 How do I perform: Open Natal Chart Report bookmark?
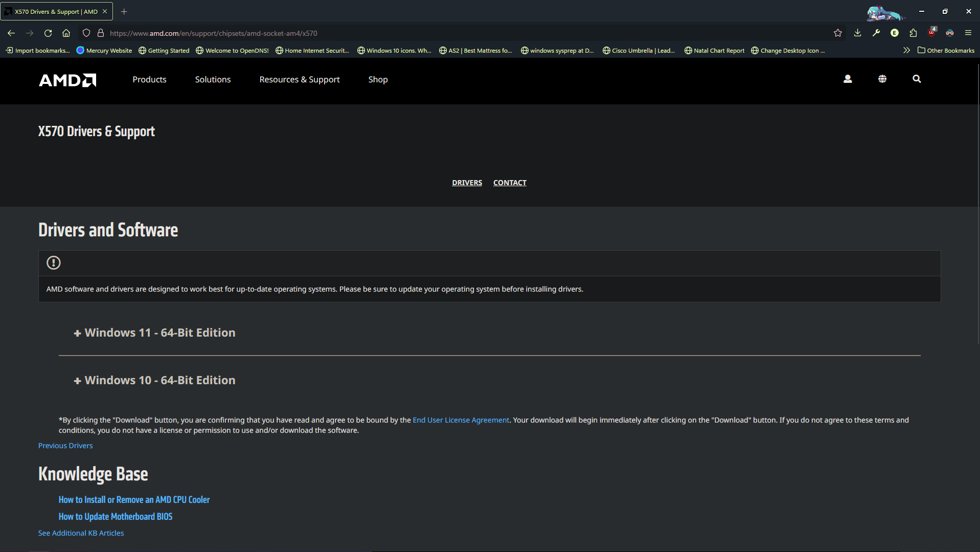coord(715,50)
